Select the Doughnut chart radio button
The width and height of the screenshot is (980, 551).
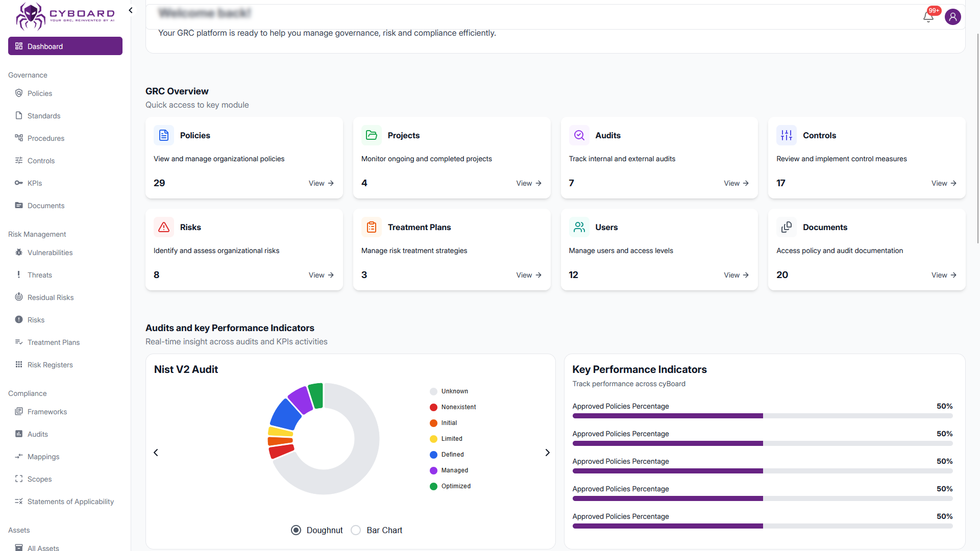[296, 530]
